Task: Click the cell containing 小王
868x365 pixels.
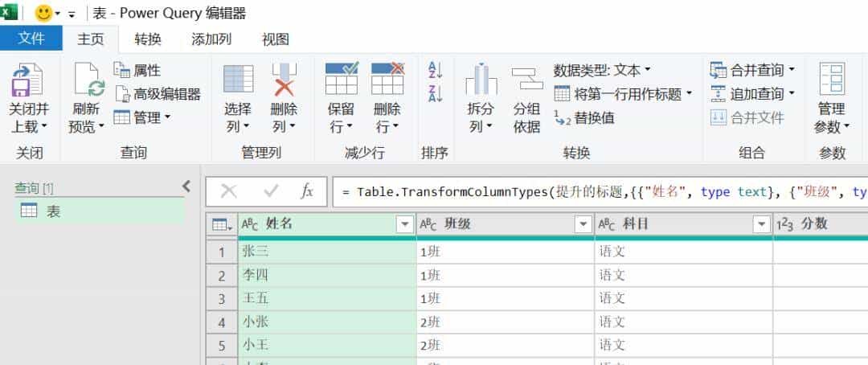Action: pyautogui.click(x=326, y=345)
